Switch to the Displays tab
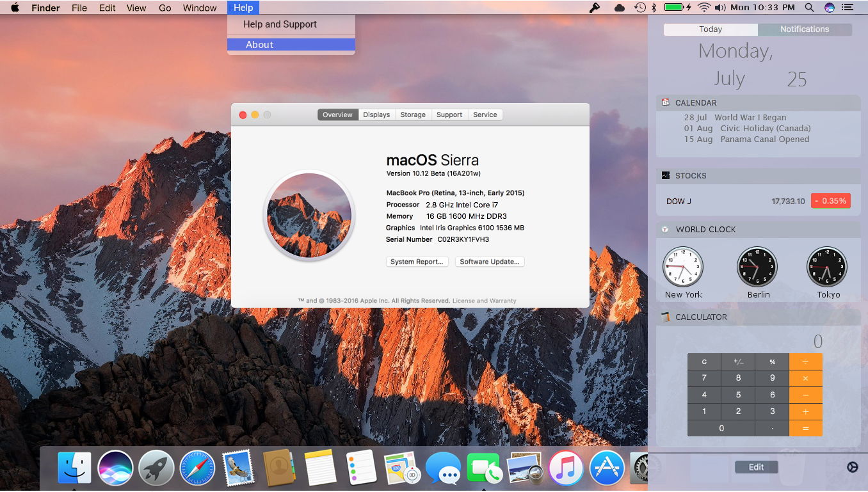This screenshot has width=868, height=492. pos(376,115)
